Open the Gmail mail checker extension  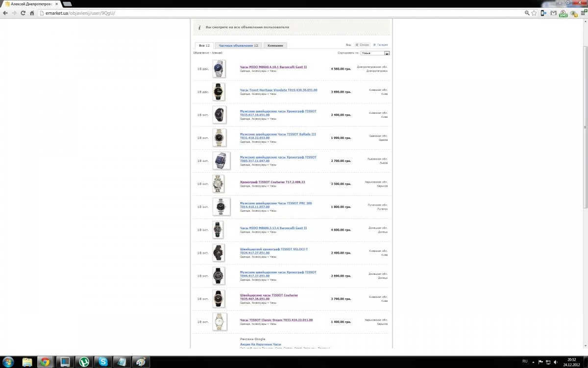pyautogui.click(x=554, y=13)
